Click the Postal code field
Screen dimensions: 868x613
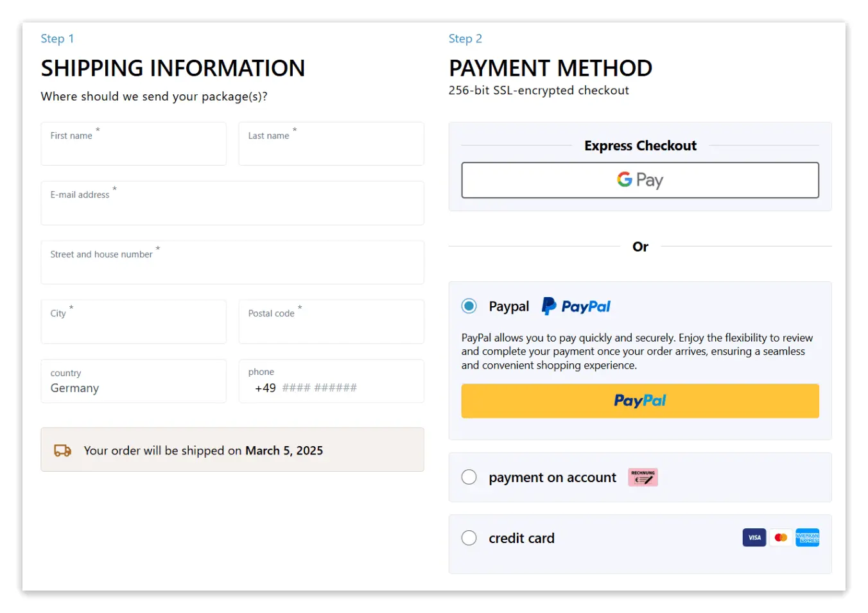tap(331, 322)
